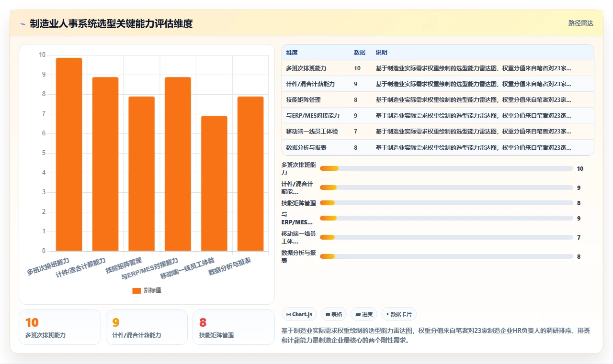
Task: Click the 与ERP/MES对接能力 chart bar
Action: coord(178,164)
